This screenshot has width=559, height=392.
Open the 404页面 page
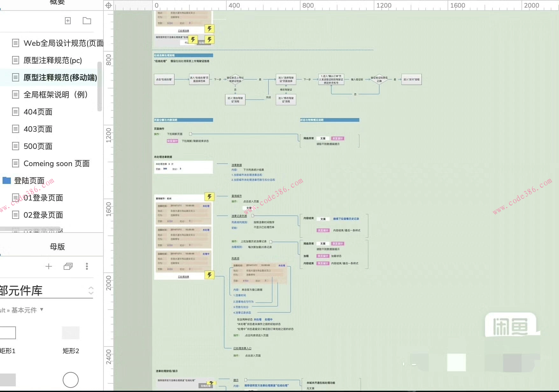(x=38, y=112)
